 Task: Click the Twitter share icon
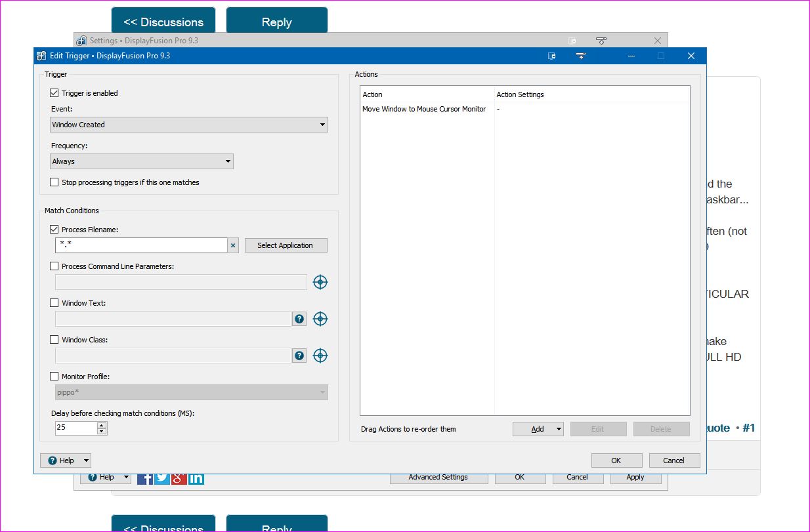click(x=162, y=478)
